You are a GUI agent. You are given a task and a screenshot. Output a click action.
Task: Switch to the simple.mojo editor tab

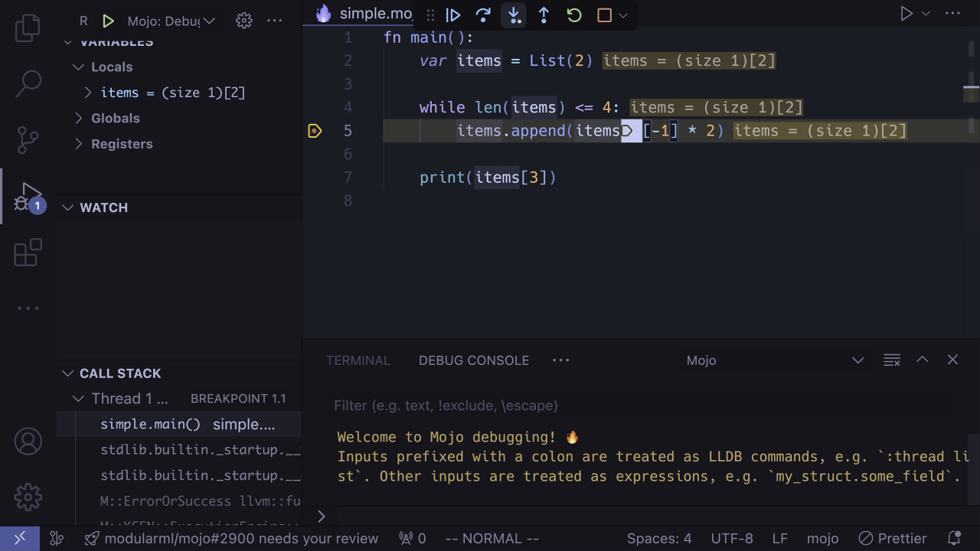(364, 14)
